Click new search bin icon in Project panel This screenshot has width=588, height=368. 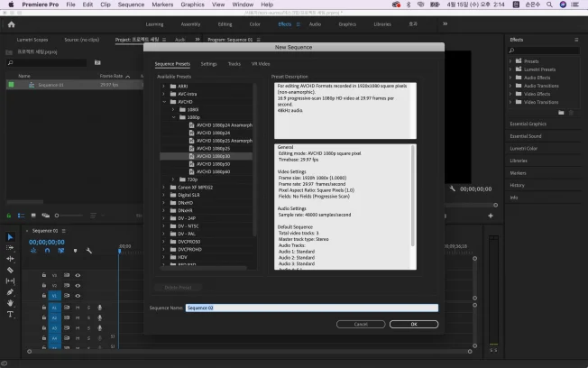pyautogui.click(x=97, y=62)
